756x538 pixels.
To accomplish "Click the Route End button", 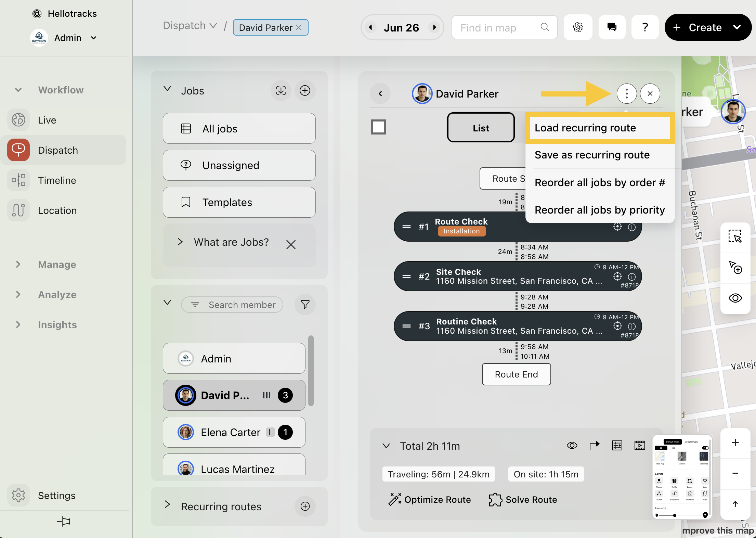I will click(516, 374).
